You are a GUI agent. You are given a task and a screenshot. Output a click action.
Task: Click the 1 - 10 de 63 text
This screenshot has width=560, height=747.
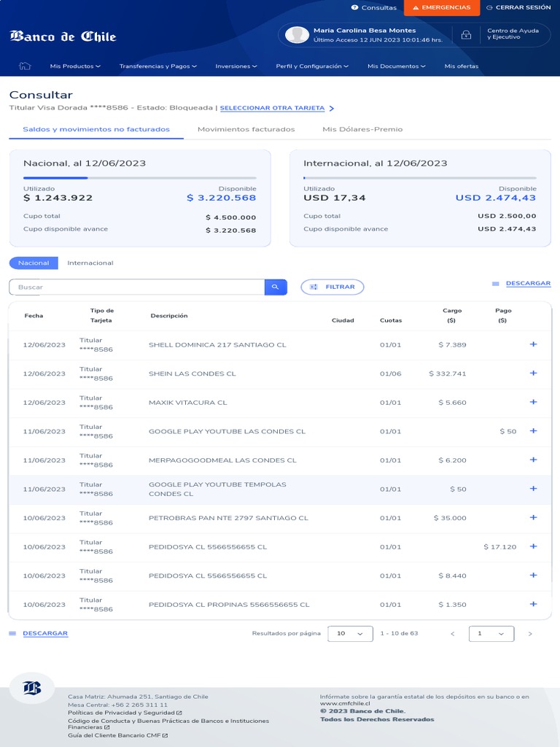(399, 634)
